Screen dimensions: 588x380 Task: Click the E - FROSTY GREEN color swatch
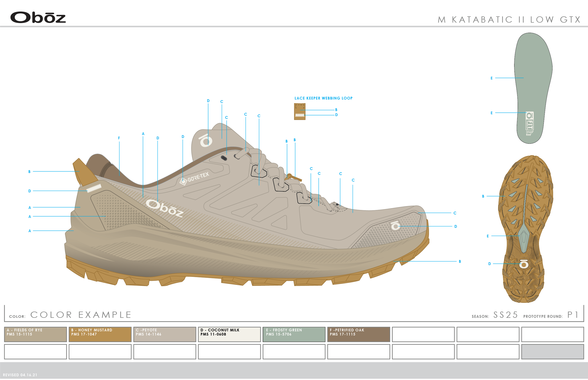294,334
